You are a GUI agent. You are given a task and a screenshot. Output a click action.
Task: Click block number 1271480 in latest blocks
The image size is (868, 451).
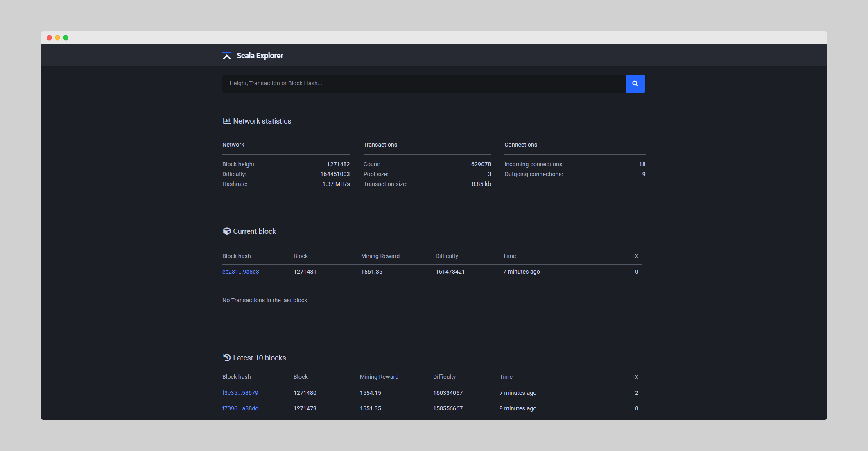[x=305, y=393]
